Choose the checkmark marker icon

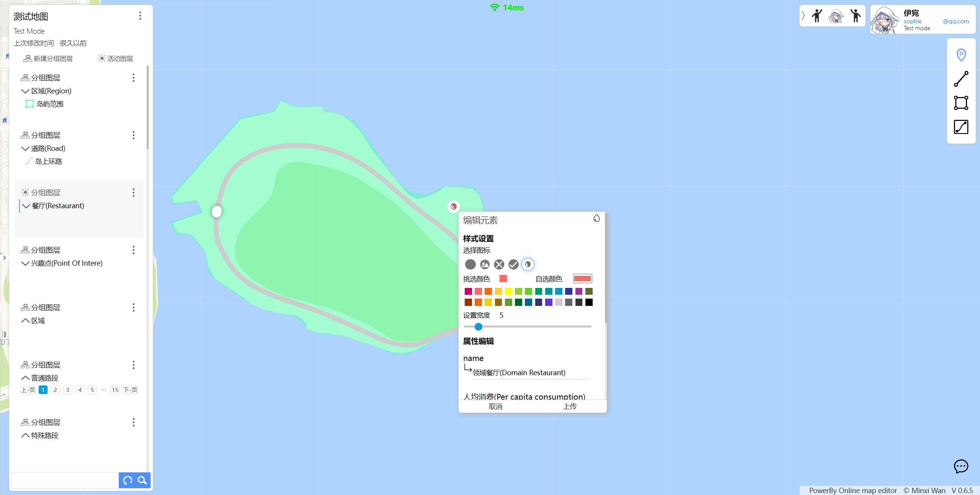point(513,264)
